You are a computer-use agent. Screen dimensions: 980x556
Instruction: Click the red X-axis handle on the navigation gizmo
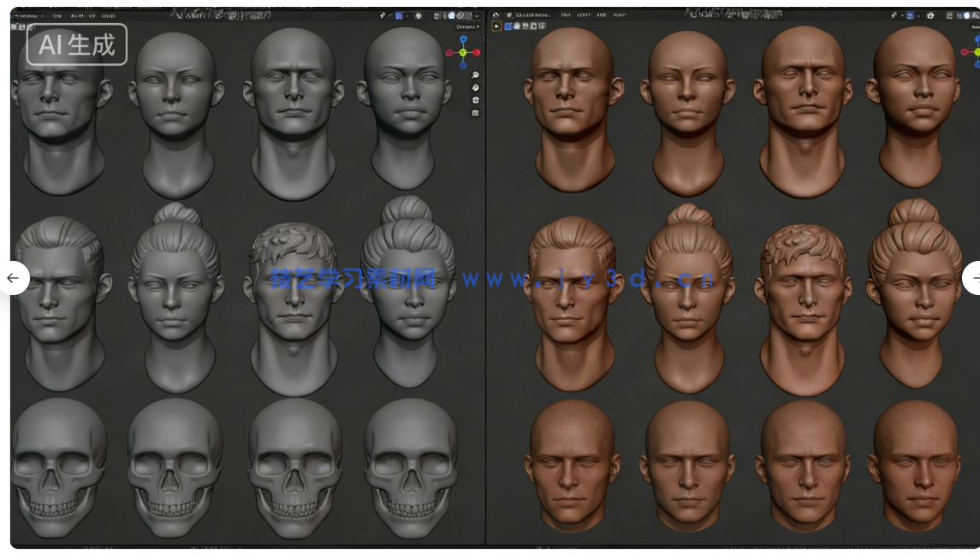(449, 52)
